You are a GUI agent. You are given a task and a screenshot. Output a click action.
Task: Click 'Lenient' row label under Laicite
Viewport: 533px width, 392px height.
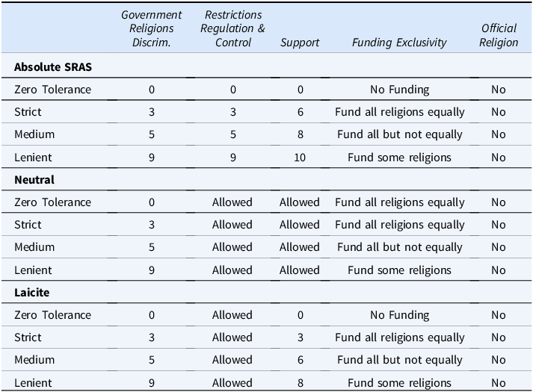[x=33, y=382]
